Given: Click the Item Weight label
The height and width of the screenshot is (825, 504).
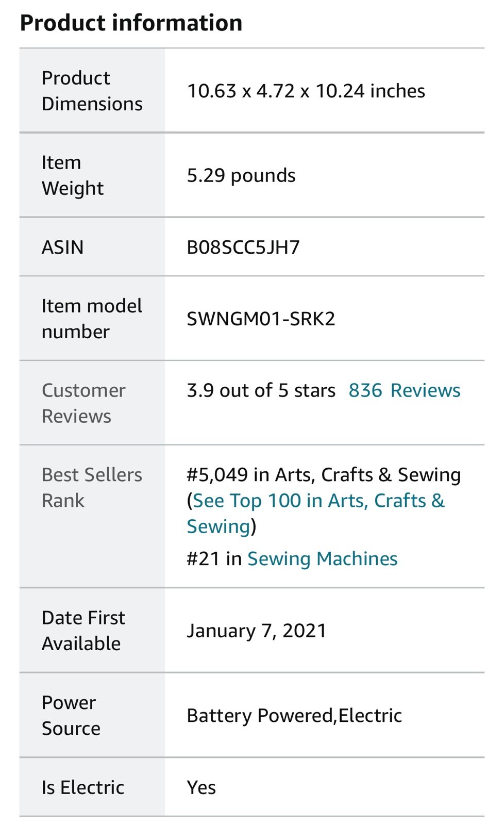Looking at the screenshot, I should (x=73, y=175).
